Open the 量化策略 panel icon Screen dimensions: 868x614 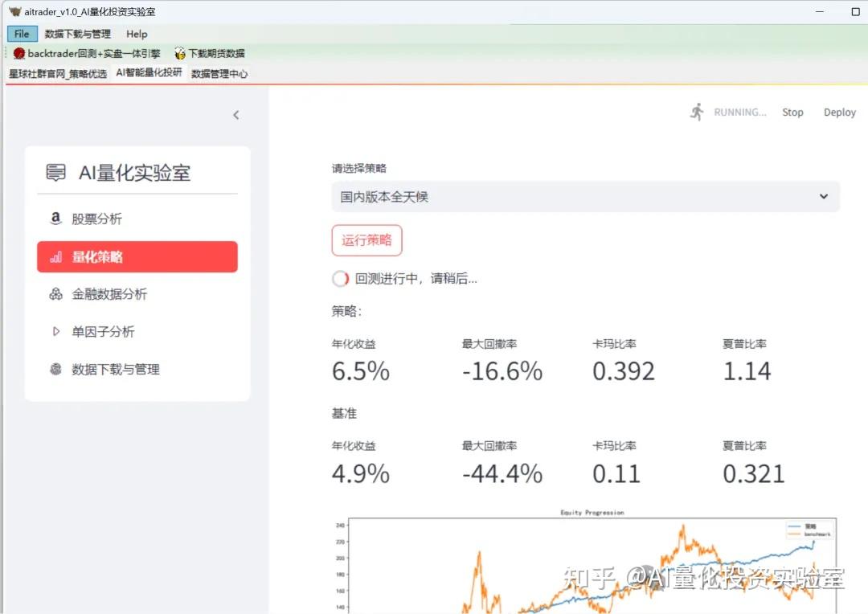click(x=56, y=256)
